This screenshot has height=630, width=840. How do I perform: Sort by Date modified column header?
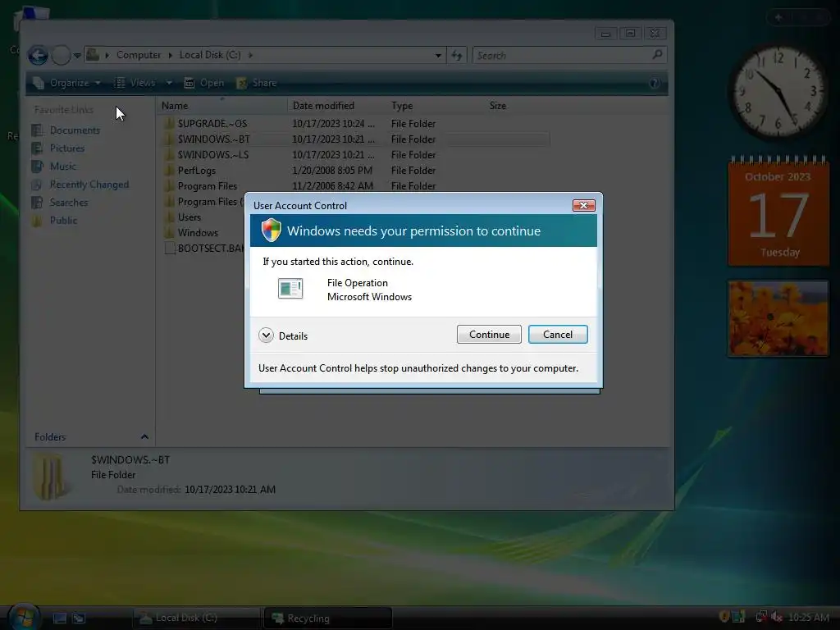click(x=336, y=106)
